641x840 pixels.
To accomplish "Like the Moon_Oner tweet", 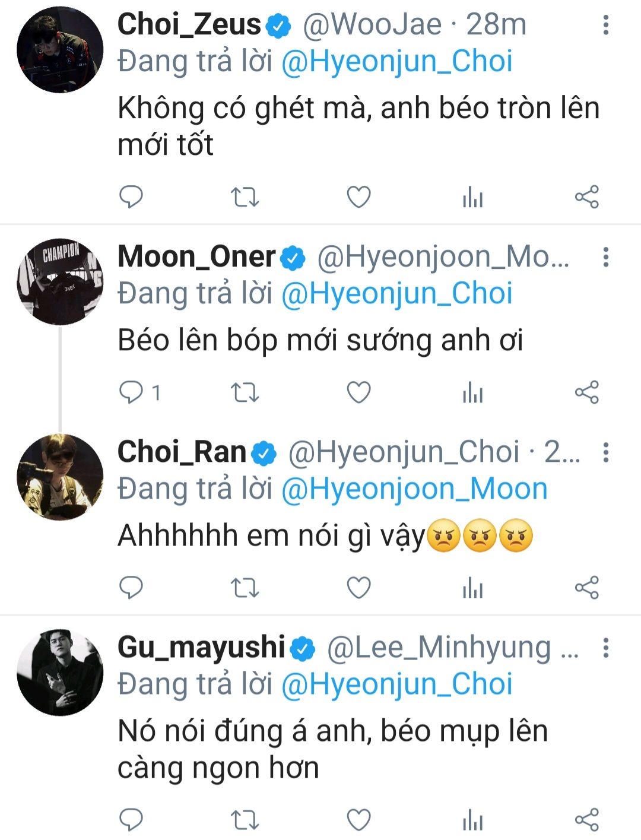I will 358,392.
